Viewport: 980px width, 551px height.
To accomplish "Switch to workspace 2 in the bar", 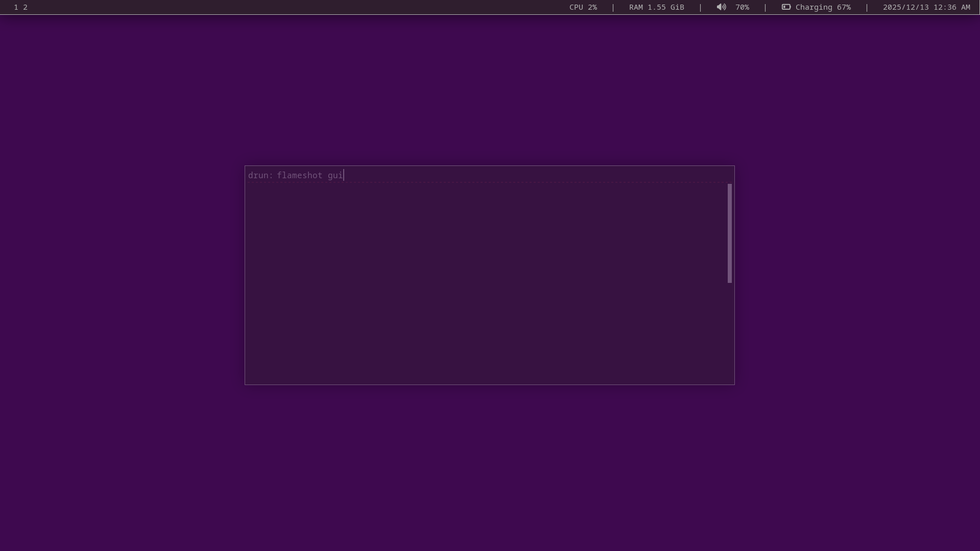I will tap(25, 7).
